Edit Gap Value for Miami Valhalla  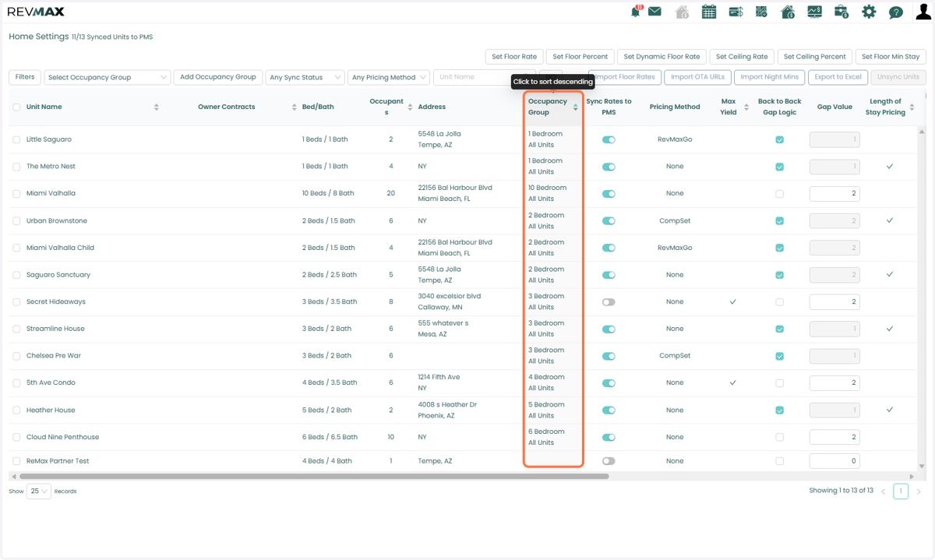[x=834, y=193]
